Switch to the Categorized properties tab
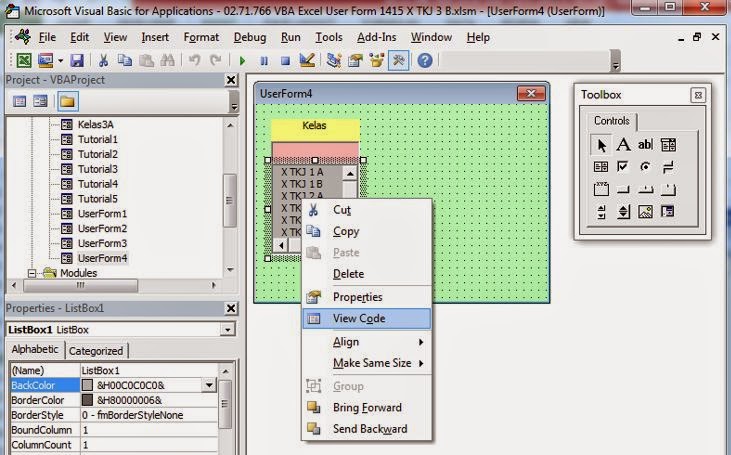731x455 pixels. click(x=96, y=351)
